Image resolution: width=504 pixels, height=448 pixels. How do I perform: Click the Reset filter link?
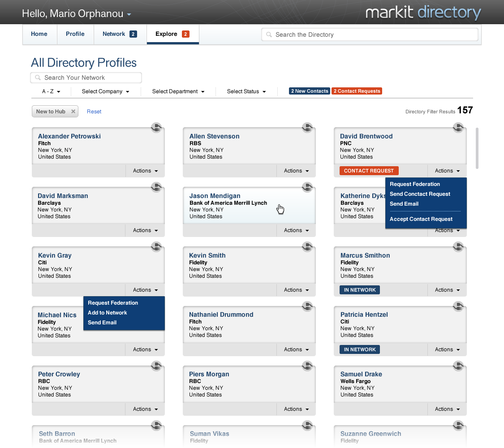click(94, 112)
